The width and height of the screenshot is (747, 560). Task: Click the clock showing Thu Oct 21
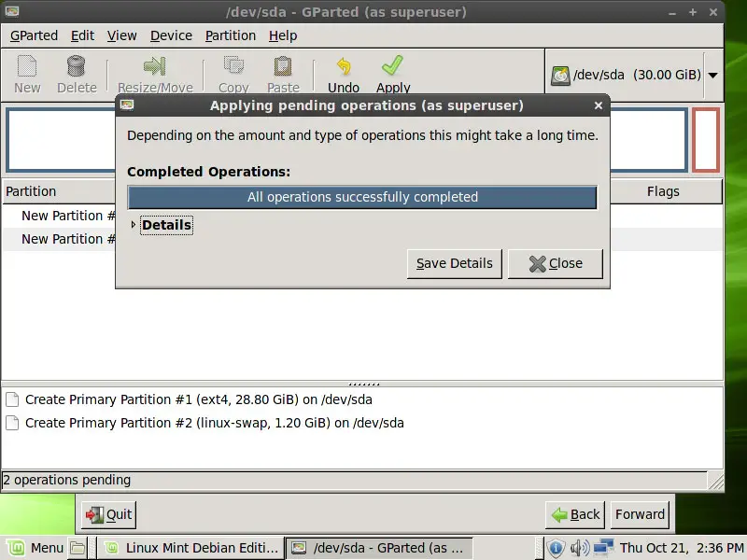682,548
